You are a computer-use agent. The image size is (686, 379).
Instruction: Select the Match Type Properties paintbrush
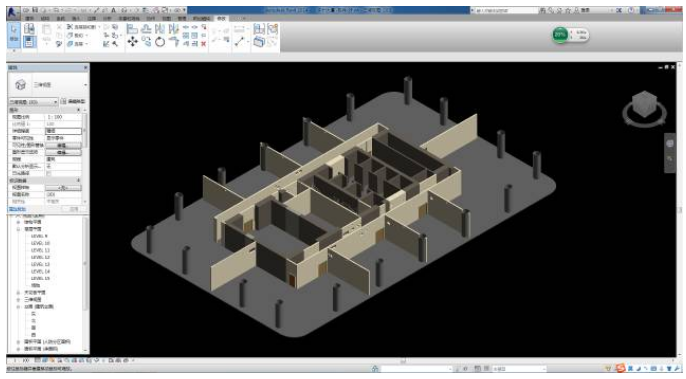pyautogui.click(x=59, y=44)
